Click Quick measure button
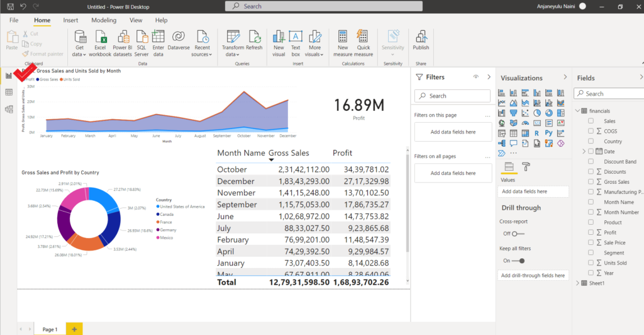644x335 pixels. [x=364, y=43]
